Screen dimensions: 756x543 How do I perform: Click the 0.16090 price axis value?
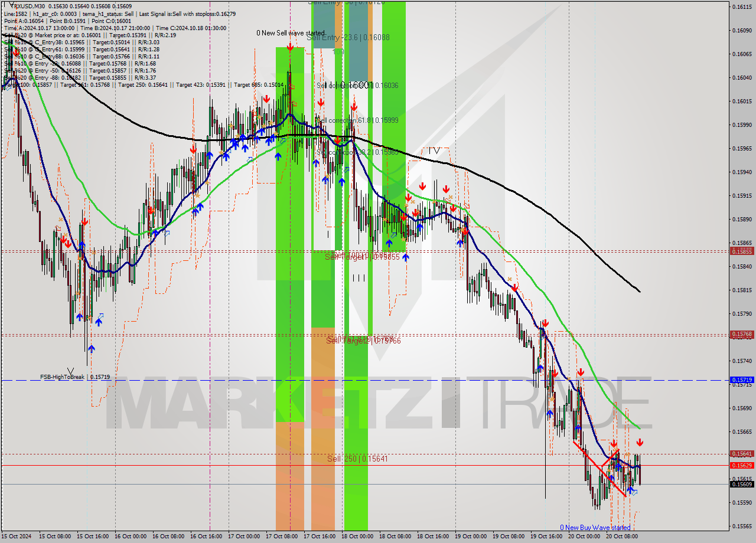742,30
